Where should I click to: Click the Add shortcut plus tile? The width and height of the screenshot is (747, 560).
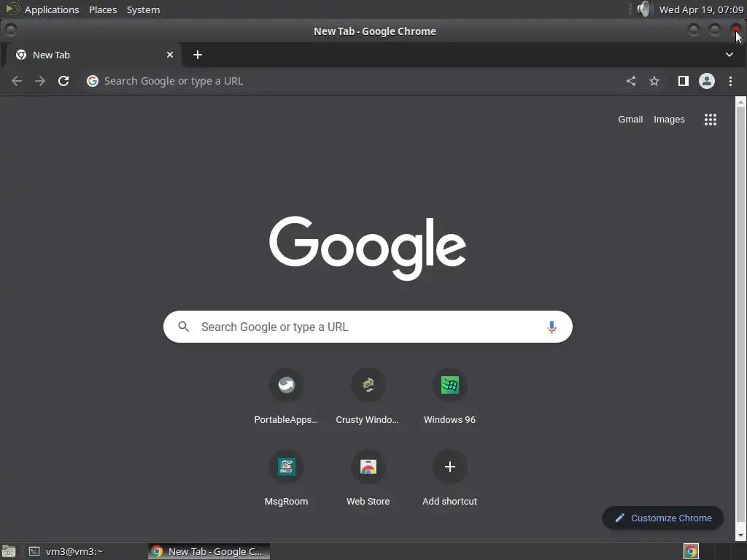click(449, 478)
